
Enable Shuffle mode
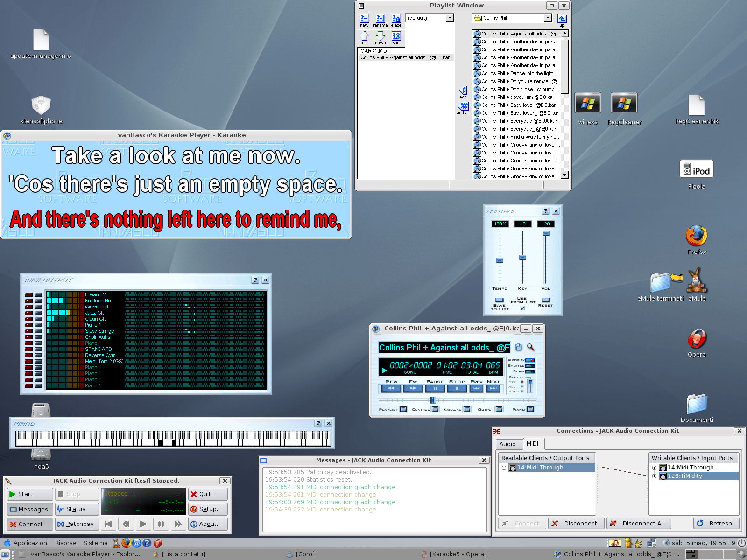click(529, 366)
